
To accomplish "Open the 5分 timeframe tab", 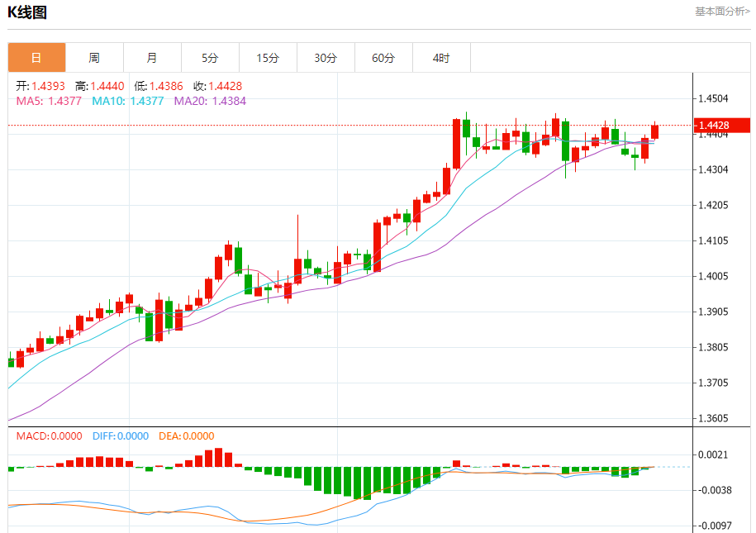I will click(x=210, y=58).
